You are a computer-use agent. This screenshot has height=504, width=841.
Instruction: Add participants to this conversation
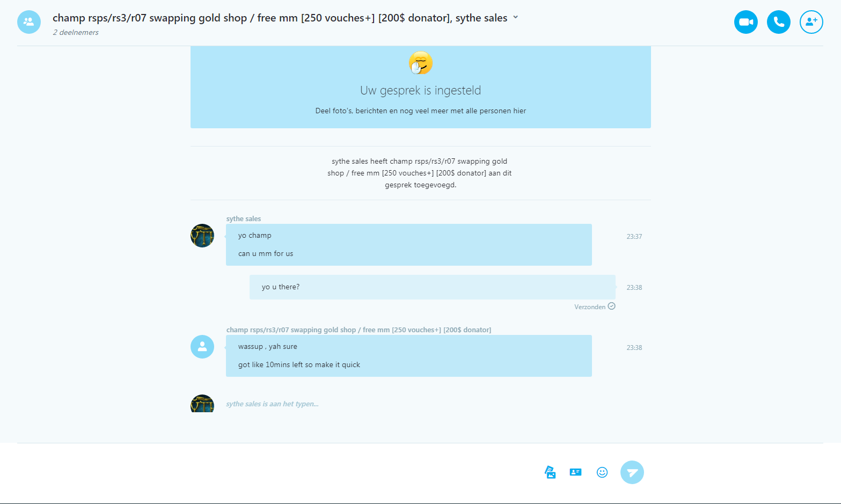[x=811, y=22]
